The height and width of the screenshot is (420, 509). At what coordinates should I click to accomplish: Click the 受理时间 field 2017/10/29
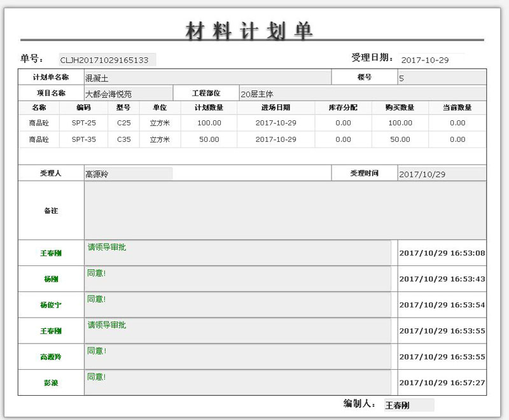pyautogui.click(x=442, y=174)
